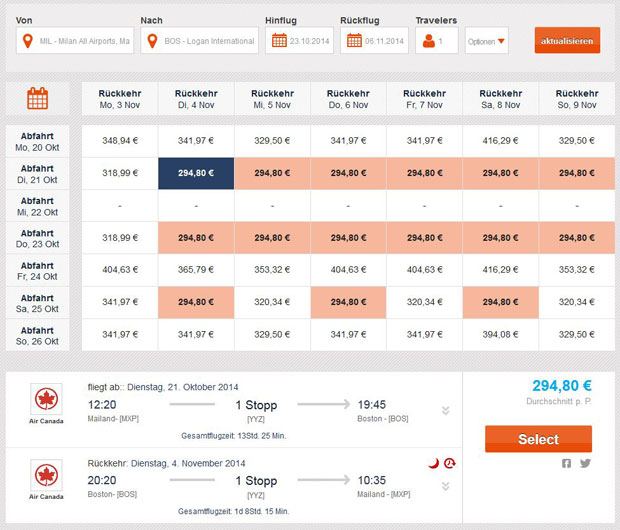Click the overnight moon icon on return flight
The image size is (620, 530).
click(432, 464)
